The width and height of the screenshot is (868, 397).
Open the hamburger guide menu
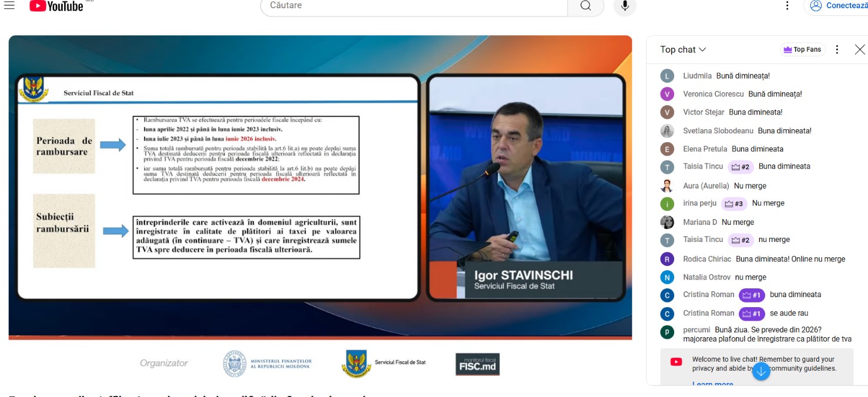coord(9,5)
